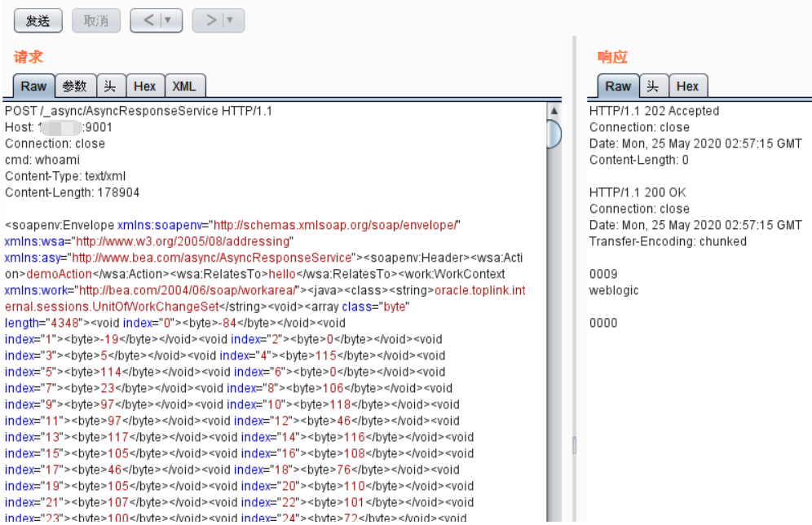Click the 'weblogic' response output text
The image size is (812, 525).
(x=614, y=290)
